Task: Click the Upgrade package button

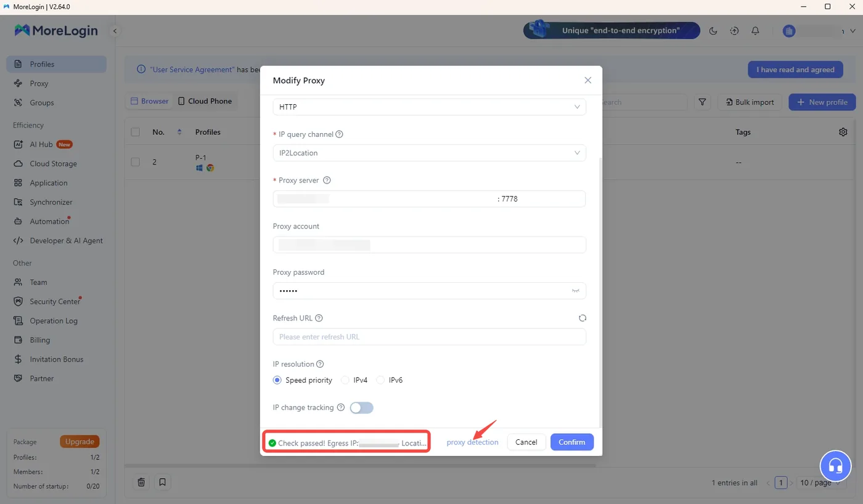Action: [x=80, y=441]
